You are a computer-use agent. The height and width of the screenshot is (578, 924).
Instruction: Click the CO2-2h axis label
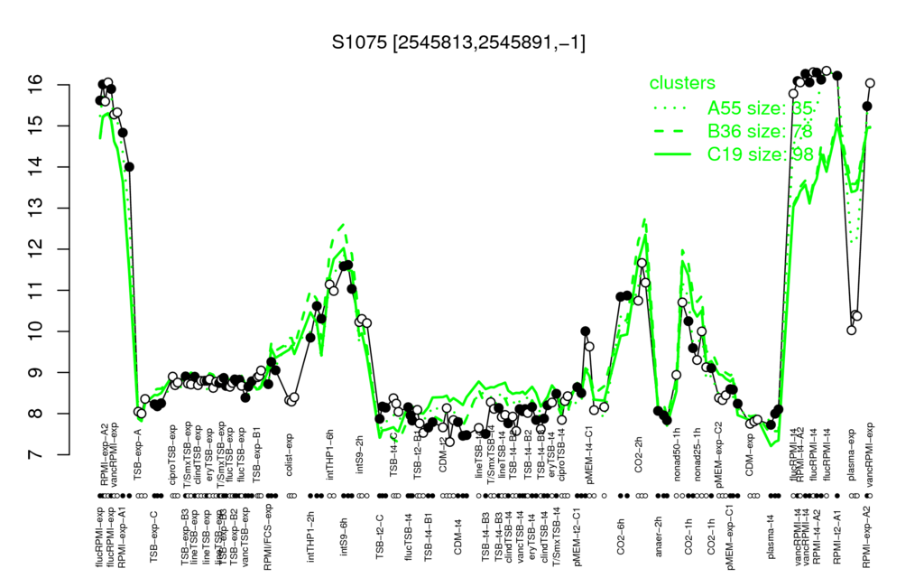pos(638,455)
